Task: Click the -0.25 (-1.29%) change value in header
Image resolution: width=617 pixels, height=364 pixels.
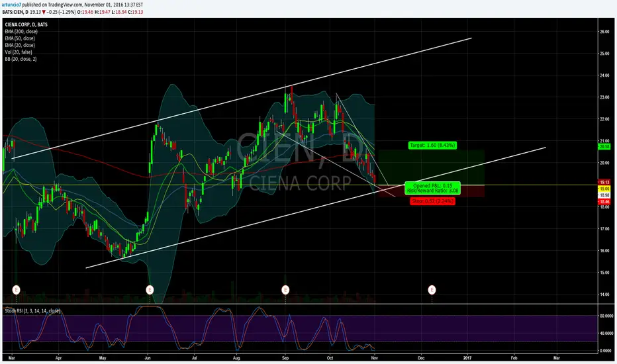Action: [61, 12]
